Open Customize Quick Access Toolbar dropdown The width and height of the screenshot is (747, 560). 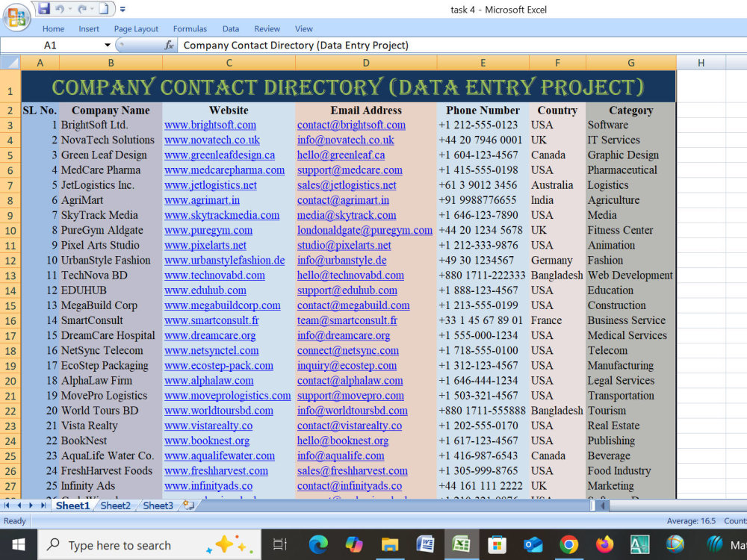point(123,9)
